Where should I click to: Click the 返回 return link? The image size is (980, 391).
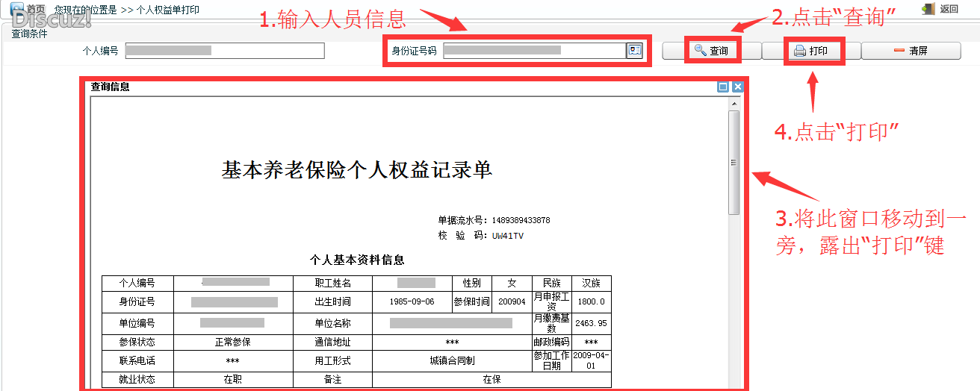[x=949, y=9]
